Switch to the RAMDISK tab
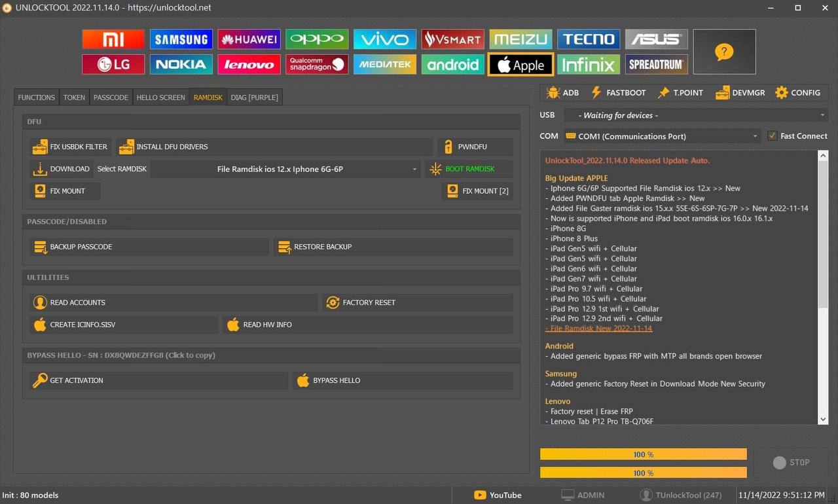This screenshot has width=838, height=504. tap(208, 98)
